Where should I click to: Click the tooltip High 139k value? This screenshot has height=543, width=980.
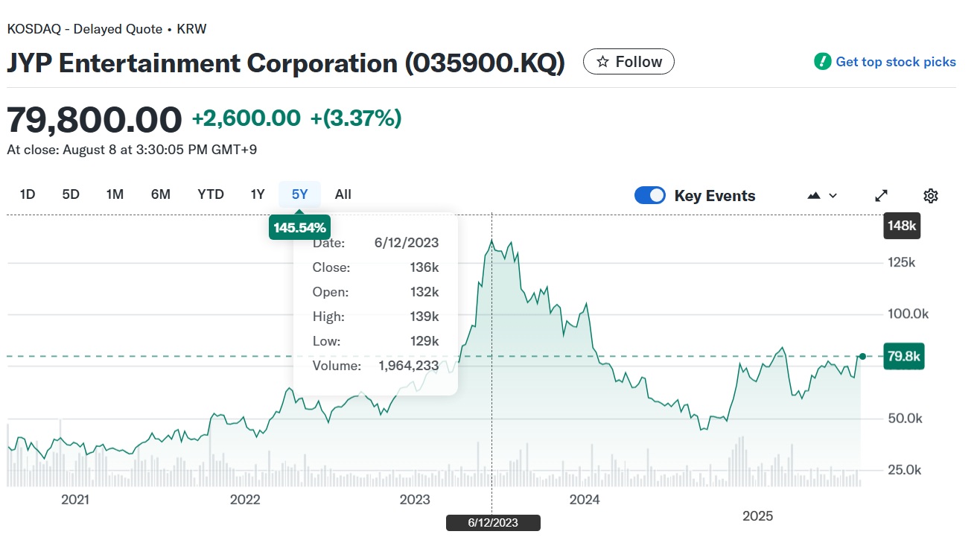[x=424, y=317]
